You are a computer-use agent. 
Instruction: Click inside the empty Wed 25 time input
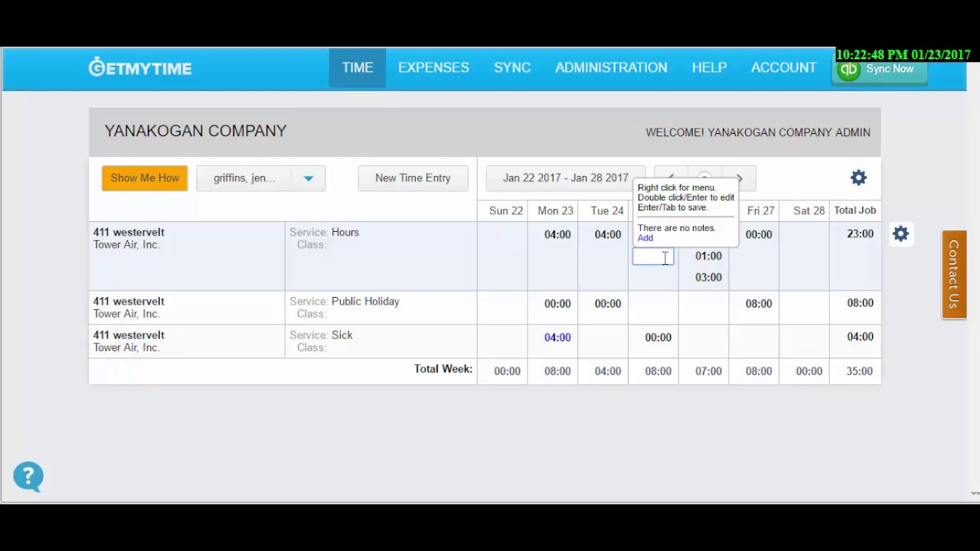coord(652,257)
